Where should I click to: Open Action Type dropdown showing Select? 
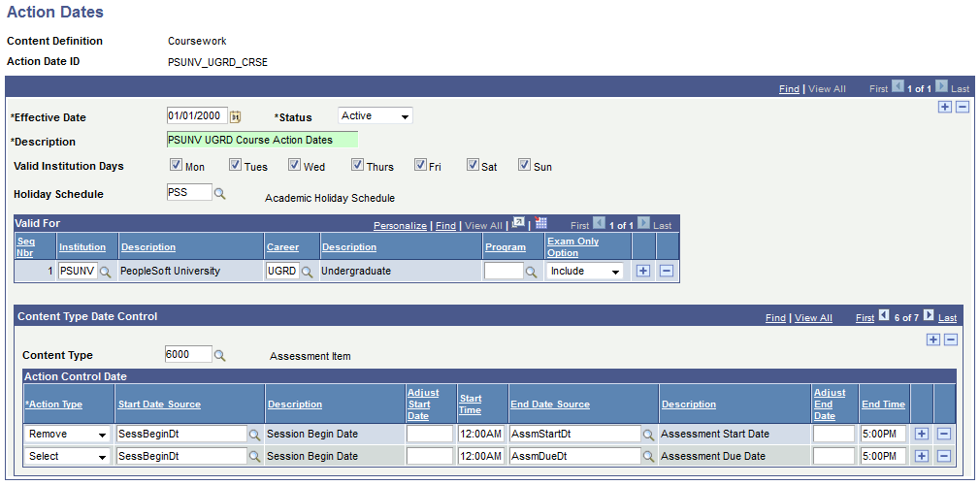point(68,456)
